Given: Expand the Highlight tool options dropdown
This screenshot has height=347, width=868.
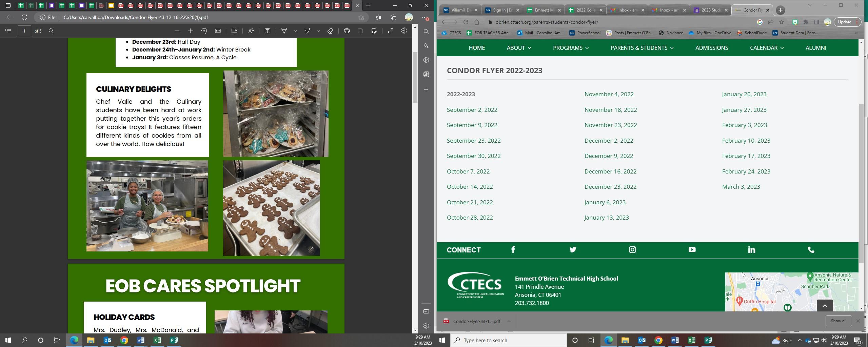Looking at the screenshot, I should tap(319, 31).
